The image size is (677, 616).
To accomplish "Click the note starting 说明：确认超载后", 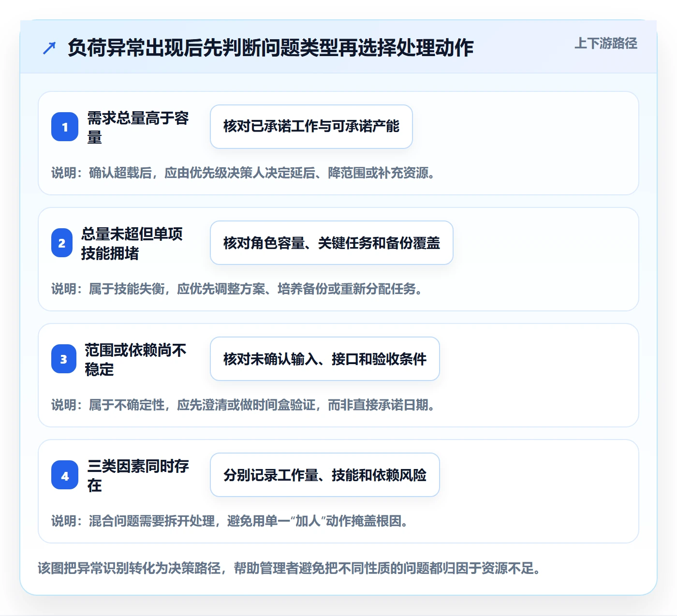I will tap(244, 173).
